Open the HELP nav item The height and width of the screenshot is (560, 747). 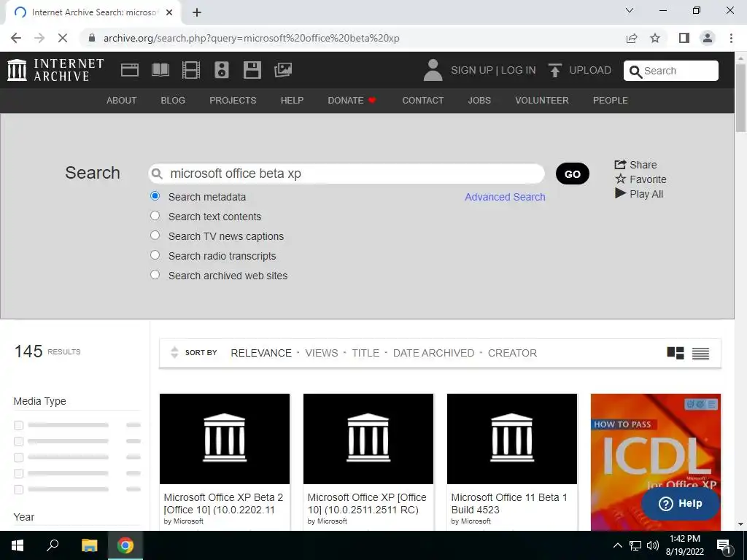[x=292, y=101]
